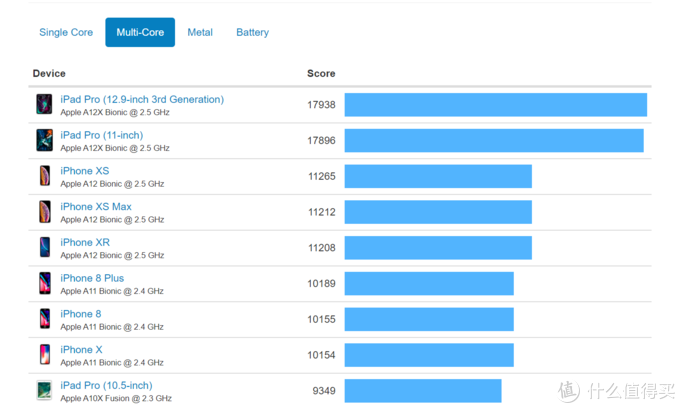Click the score value 11212
Image resolution: width=680 pixels, height=408 pixels.
(322, 212)
